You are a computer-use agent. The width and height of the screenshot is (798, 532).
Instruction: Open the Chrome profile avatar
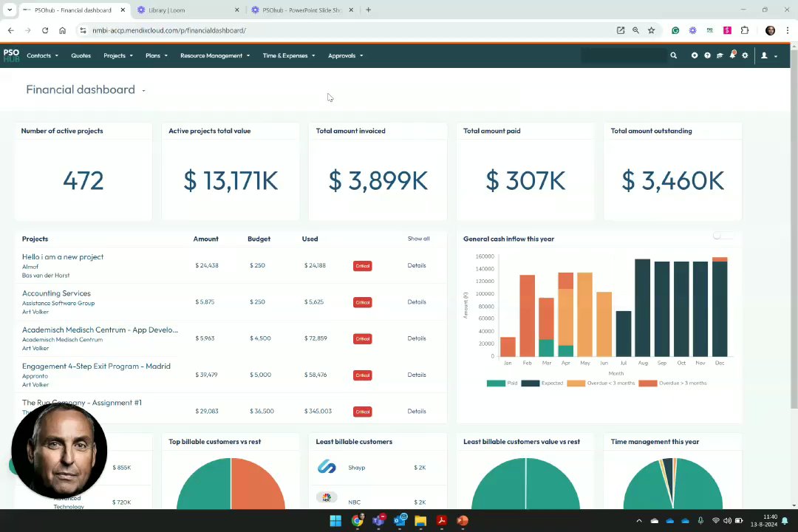(x=770, y=30)
